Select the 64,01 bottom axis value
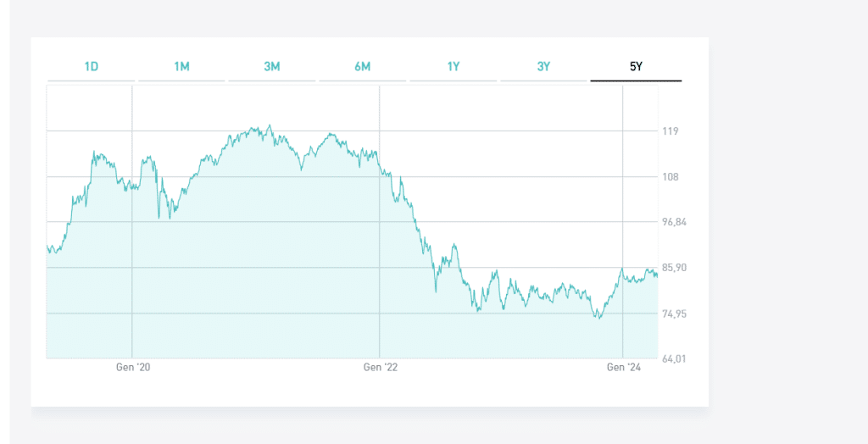 point(674,359)
